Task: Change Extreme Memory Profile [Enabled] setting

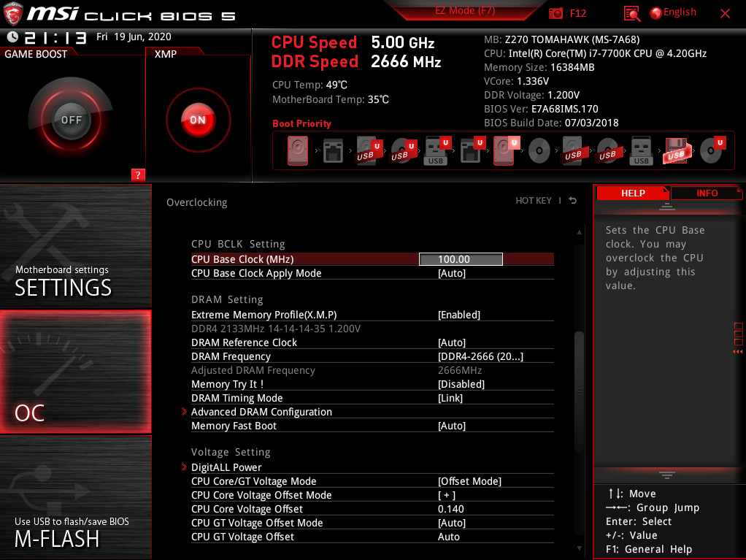Action: 372,315
